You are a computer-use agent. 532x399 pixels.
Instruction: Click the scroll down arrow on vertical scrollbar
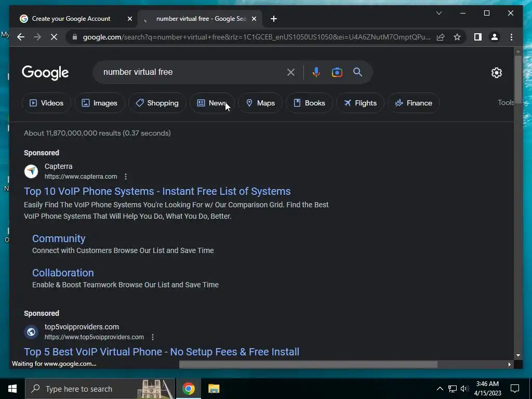point(518,355)
